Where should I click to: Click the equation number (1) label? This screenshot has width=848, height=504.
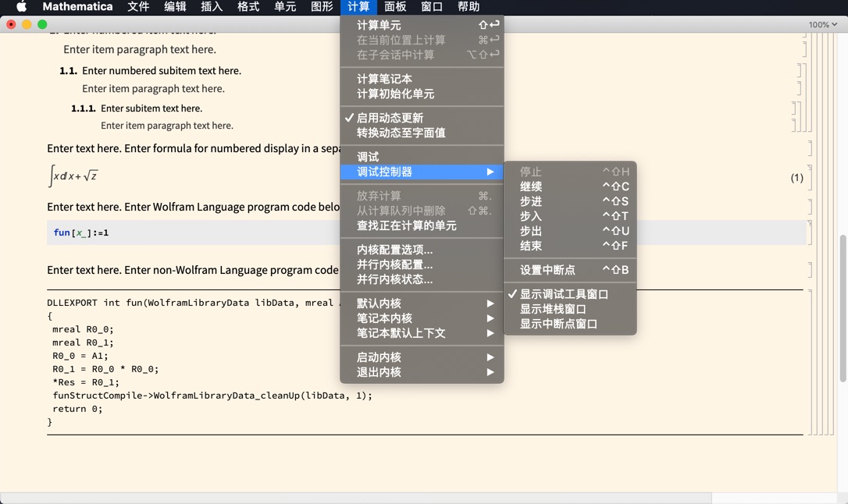pos(796,178)
